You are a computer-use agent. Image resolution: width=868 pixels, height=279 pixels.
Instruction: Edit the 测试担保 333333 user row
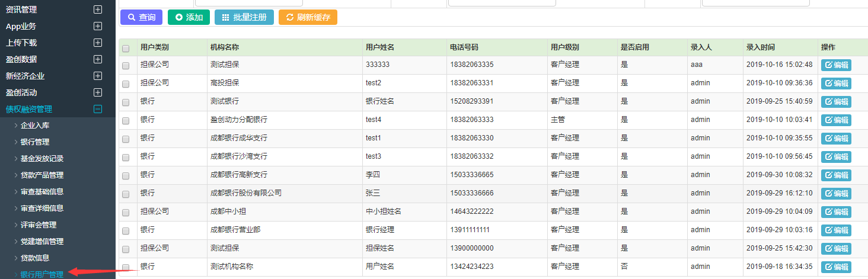coord(836,65)
